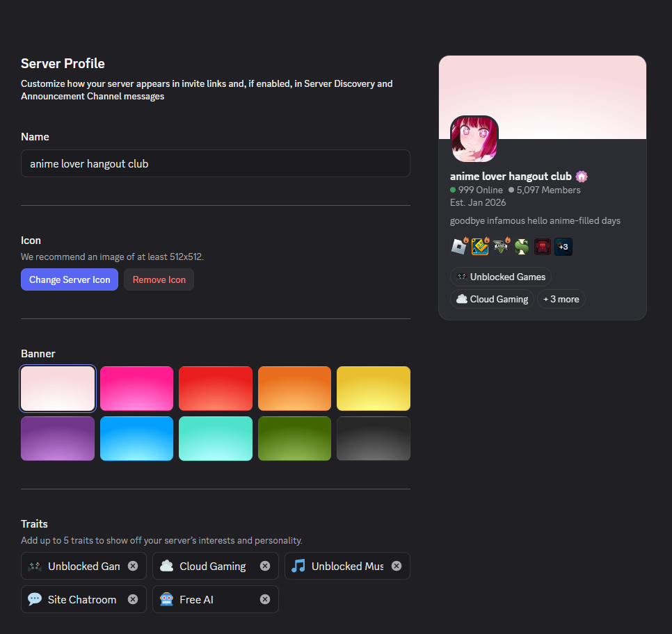Remove the Unblocked Games trait
This screenshot has width=672, height=634.
tap(133, 566)
